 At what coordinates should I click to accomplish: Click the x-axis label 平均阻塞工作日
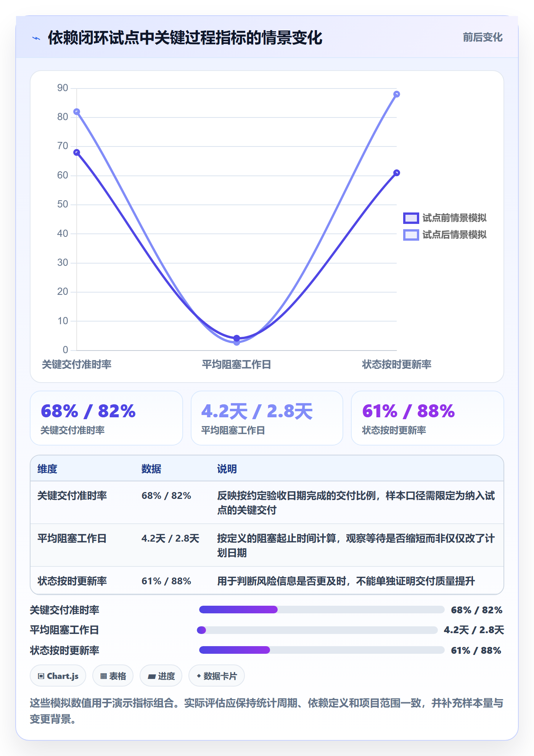[x=236, y=365]
